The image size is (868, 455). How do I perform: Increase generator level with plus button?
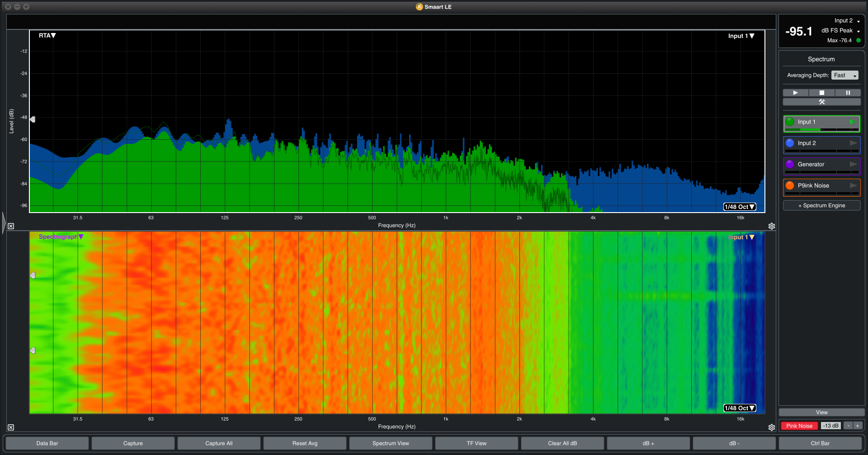click(858, 426)
